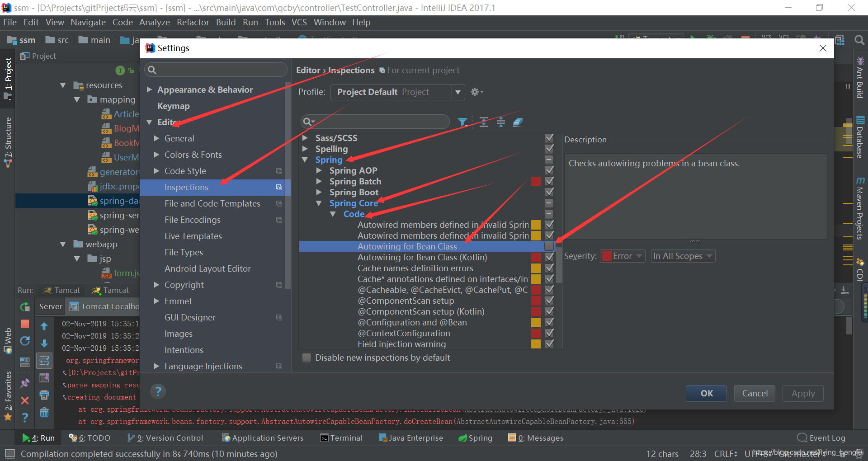Click the red severity swatch for Spring Batch

pos(536,181)
